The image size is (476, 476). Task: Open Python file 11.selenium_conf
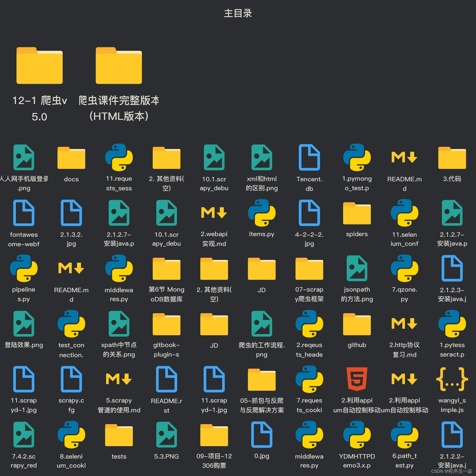pyautogui.click(x=405, y=213)
